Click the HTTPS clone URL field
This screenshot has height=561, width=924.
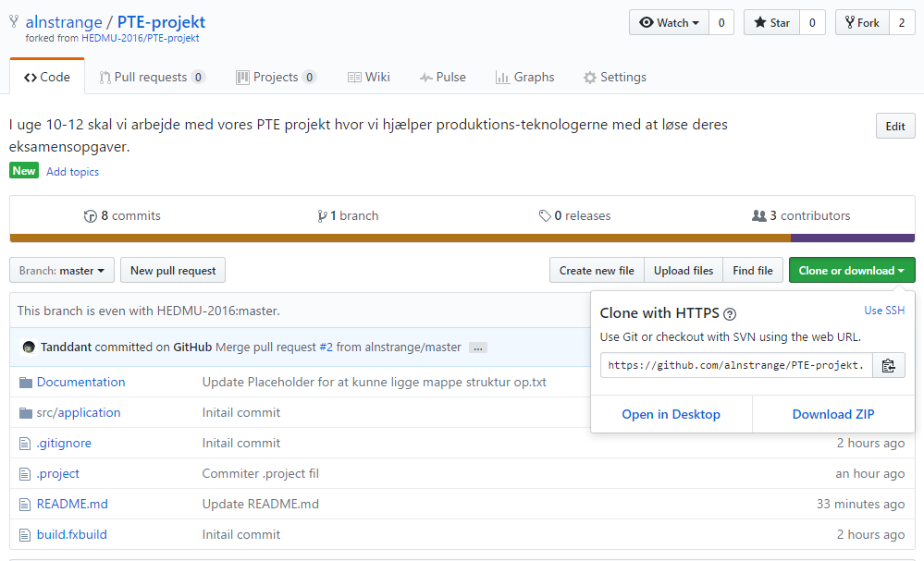(735, 365)
